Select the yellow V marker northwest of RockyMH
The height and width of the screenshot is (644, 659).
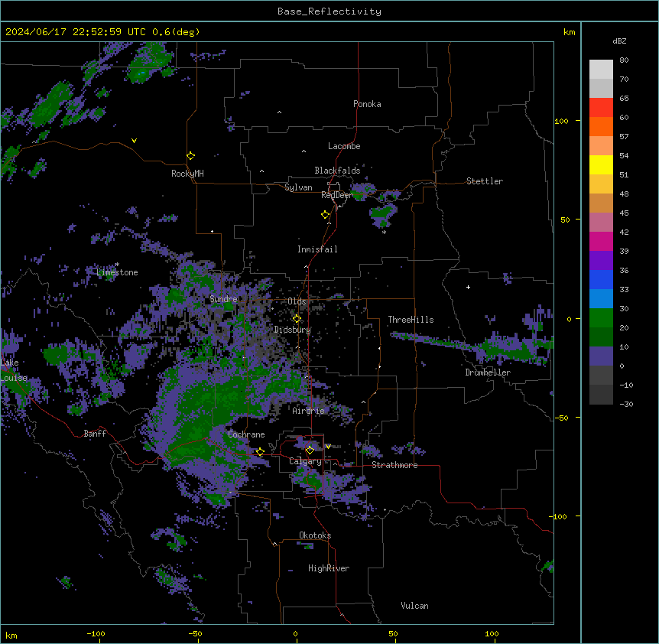[134, 141]
